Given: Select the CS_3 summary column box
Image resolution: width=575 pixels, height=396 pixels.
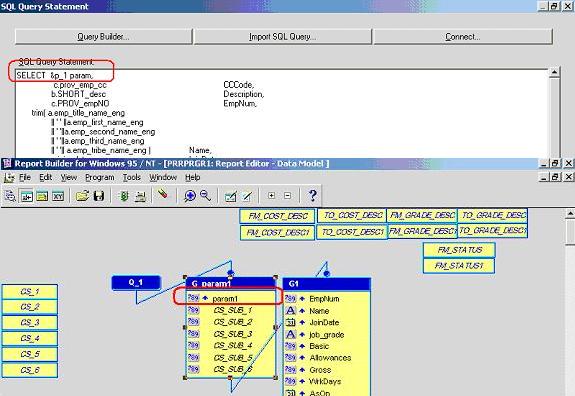Looking at the screenshot, I should coord(30,323).
